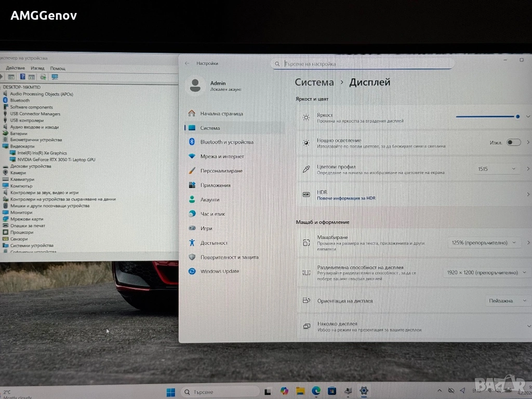The height and width of the screenshot is (399, 532).
Task: Select the Персонализиране brush icon
Action: [x=192, y=171]
